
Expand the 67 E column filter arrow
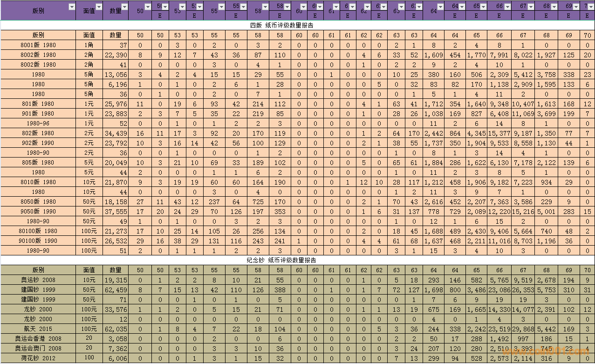click(x=530, y=7)
